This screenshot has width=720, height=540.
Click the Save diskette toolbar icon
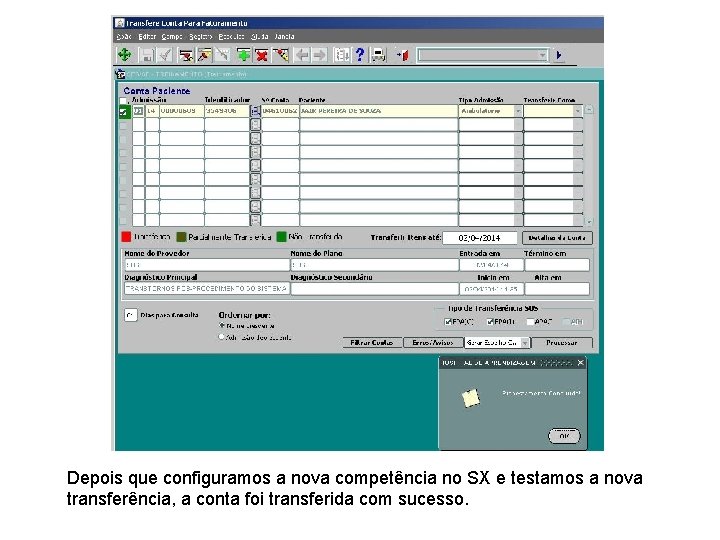(x=147, y=56)
